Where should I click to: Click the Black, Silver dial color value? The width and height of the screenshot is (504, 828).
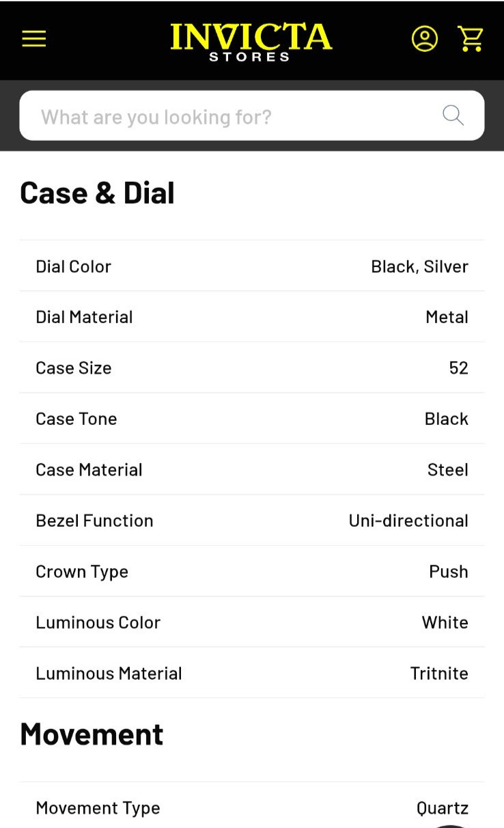coord(419,266)
